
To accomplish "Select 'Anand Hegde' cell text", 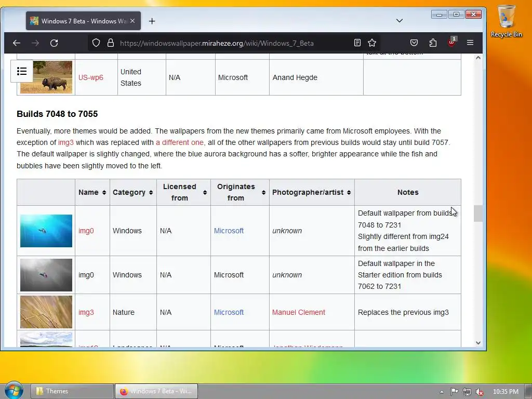I will 295,77.
